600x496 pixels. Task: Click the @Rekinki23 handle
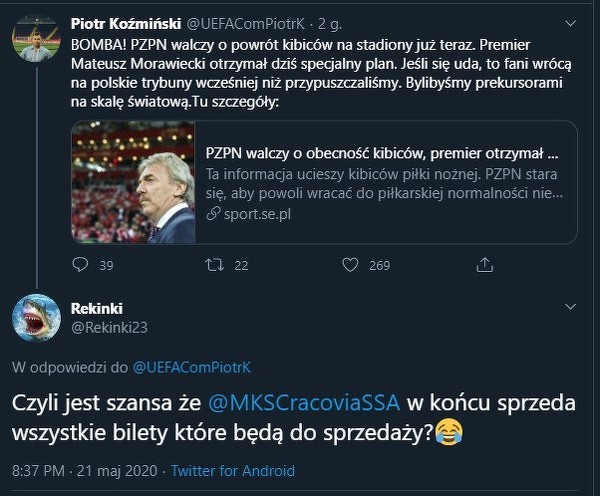(x=109, y=327)
